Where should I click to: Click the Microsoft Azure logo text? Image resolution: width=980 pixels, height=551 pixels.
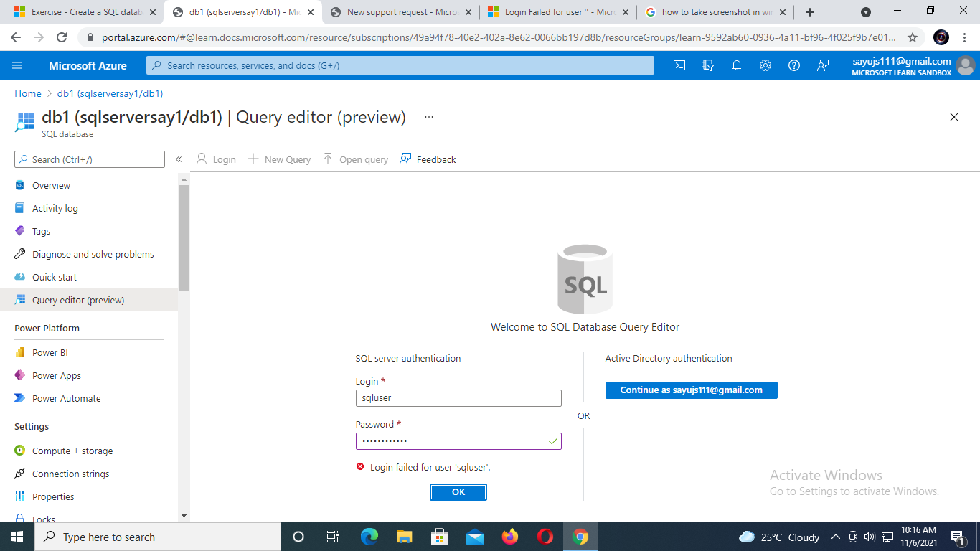[88, 65]
